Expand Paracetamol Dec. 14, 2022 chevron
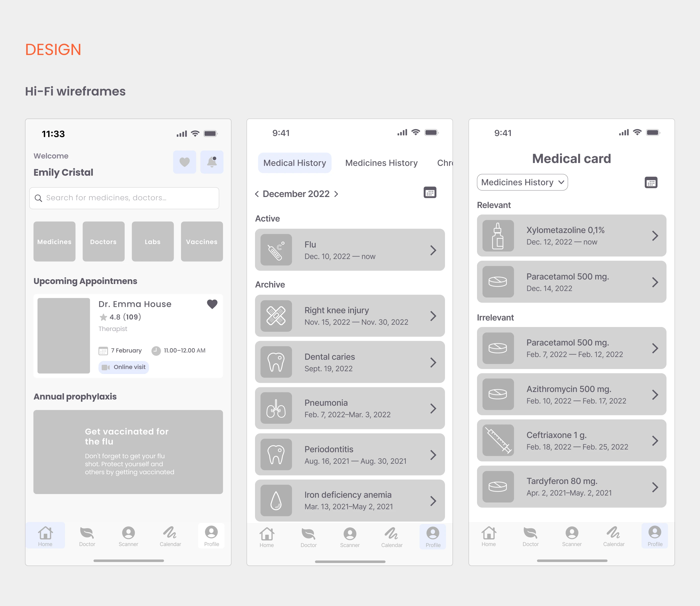 (655, 282)
